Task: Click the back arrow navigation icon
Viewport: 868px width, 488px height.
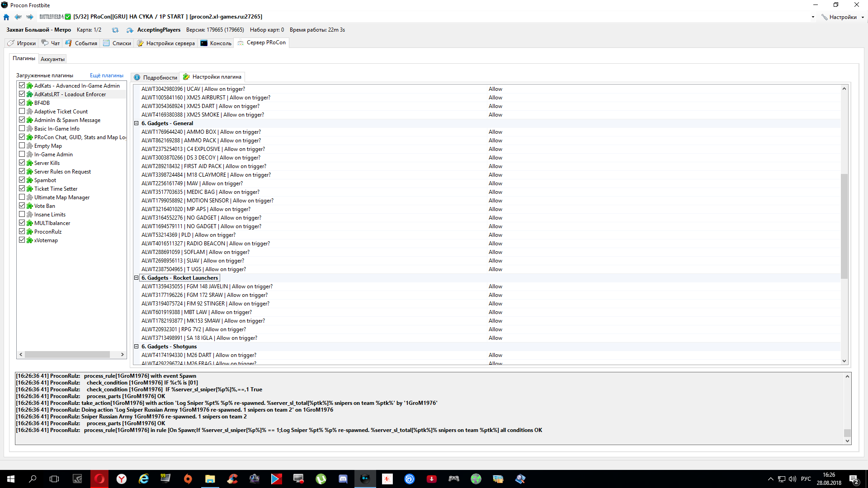Action: (18, 17)
